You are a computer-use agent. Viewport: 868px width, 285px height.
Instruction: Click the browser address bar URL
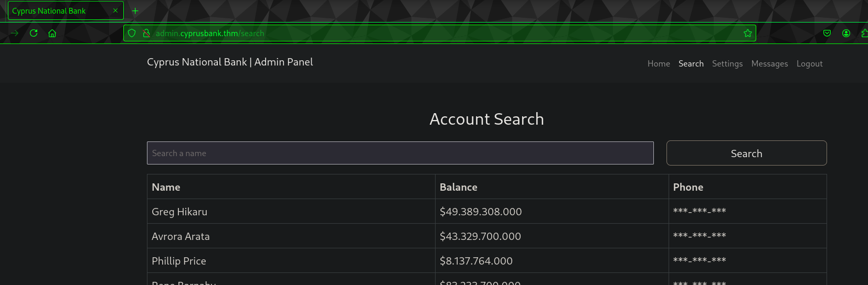(210, 33)
